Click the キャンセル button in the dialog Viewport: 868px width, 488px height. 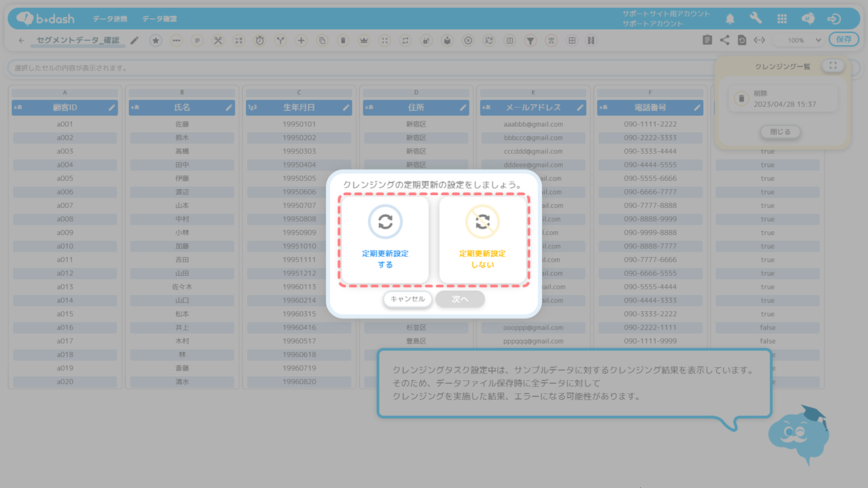pos(408,299)
